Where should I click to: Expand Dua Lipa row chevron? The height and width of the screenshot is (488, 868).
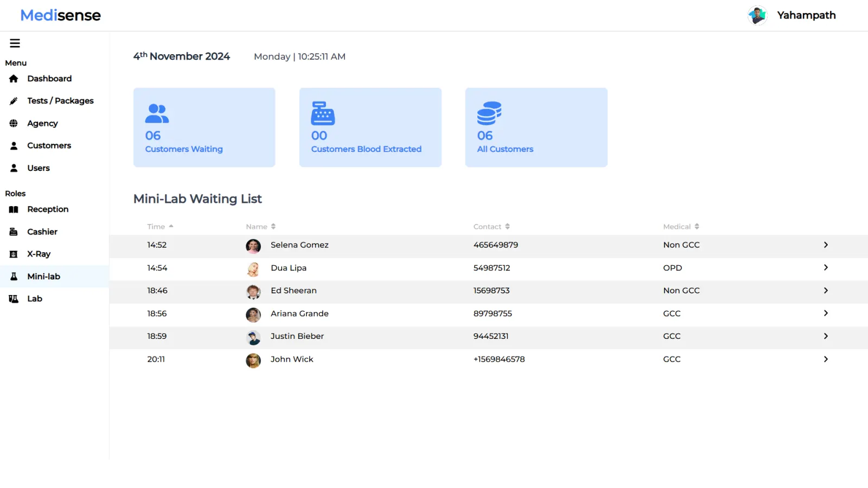(x=826, y=268)
